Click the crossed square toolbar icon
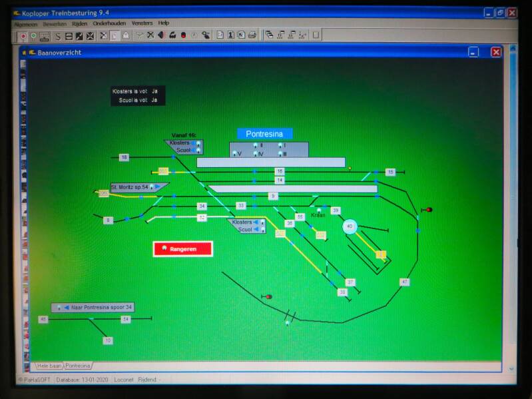This screenshot has width=532, height=399. coord(91,35)
